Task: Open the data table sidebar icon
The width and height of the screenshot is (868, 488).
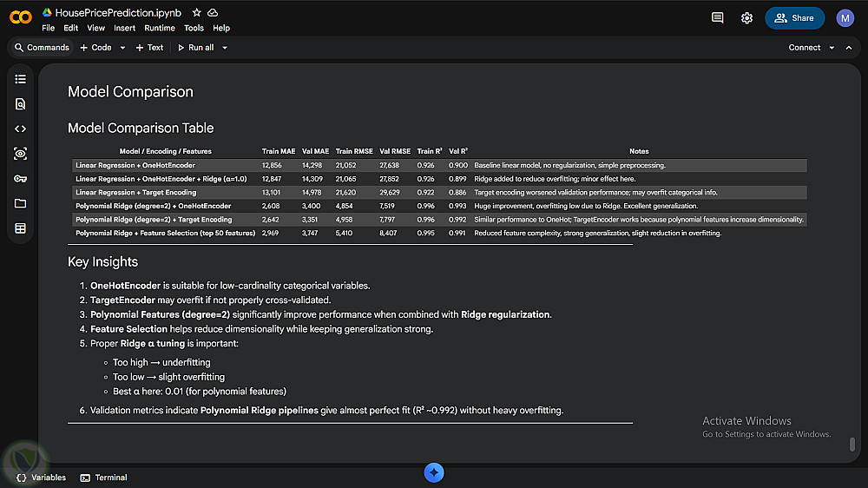Action: tap(20, 228)
